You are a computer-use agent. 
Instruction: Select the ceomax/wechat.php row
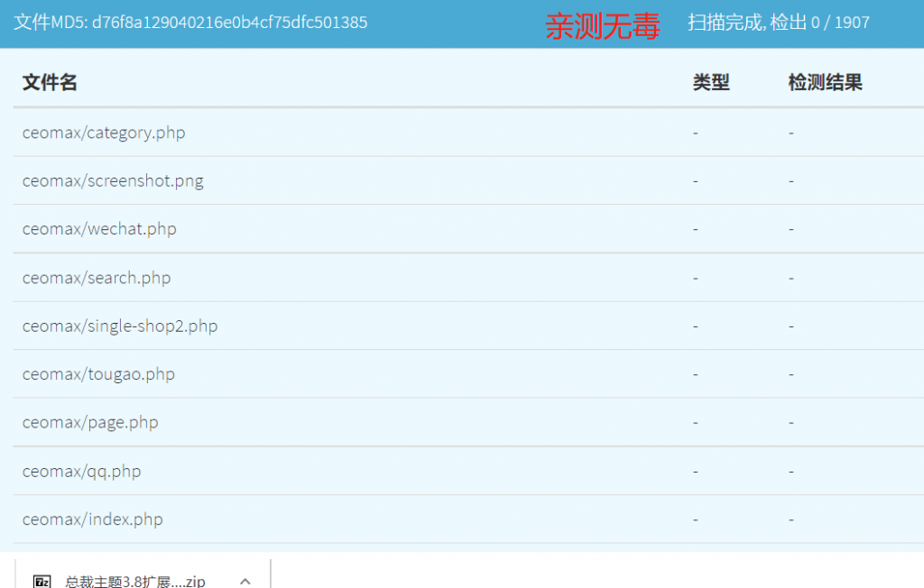point(468,229)
